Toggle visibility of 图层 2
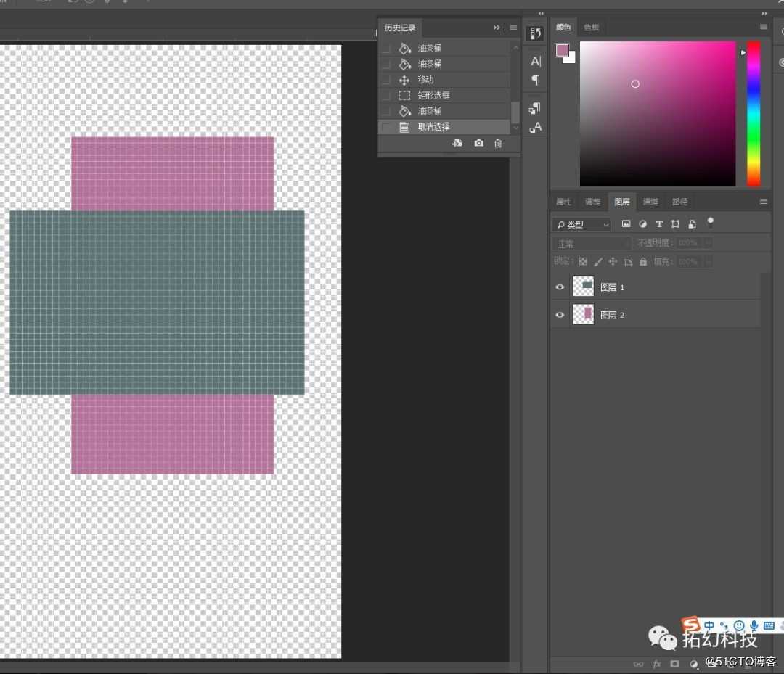Viewport: 784px width, 674px height. pos(560,315)
